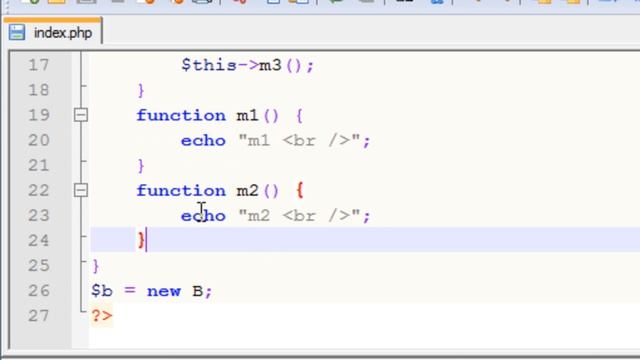
Task: Click the red opening brace after m2()
Action: tap(300, 191)
